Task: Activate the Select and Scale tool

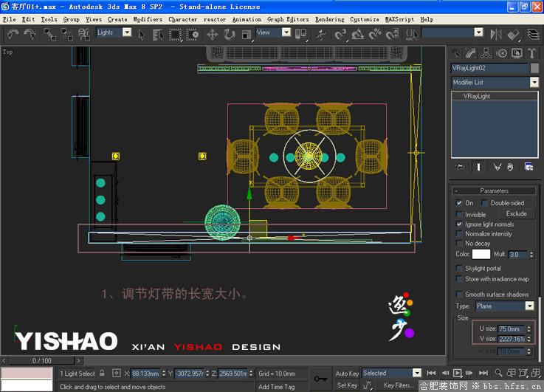Action: tap(247, 35)
